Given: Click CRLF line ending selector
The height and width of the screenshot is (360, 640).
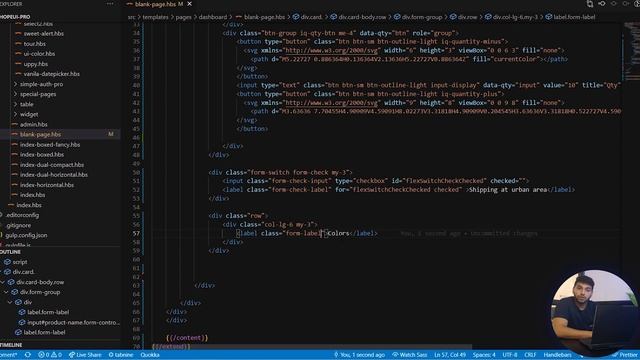Looking at the screenshot, I should 530,355.
